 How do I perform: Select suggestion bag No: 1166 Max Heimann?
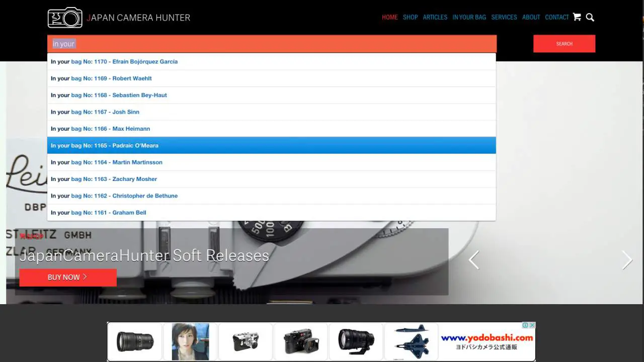click(272, 129)
